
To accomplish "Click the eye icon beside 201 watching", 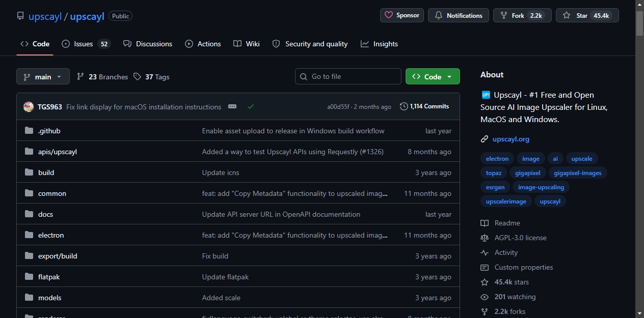I will pos(485,297).
